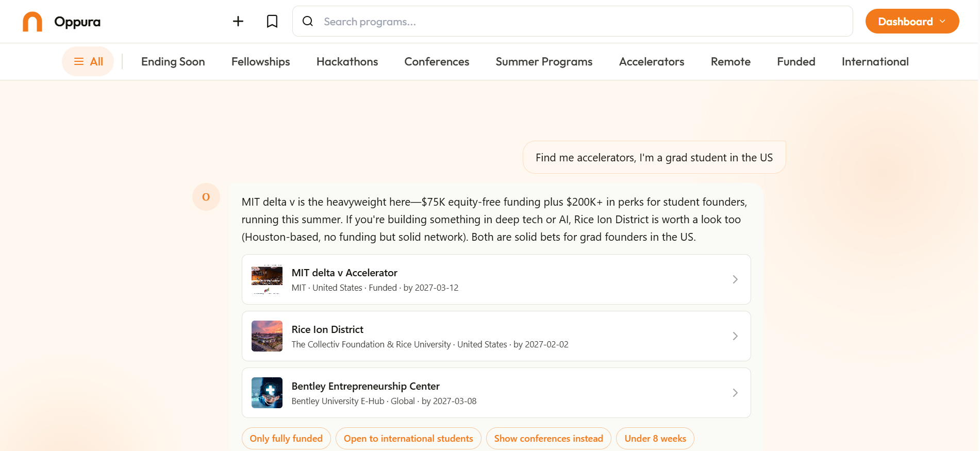
Task: Switch to Remote tab
Action: pyautogui.click(x=731, y=62)
